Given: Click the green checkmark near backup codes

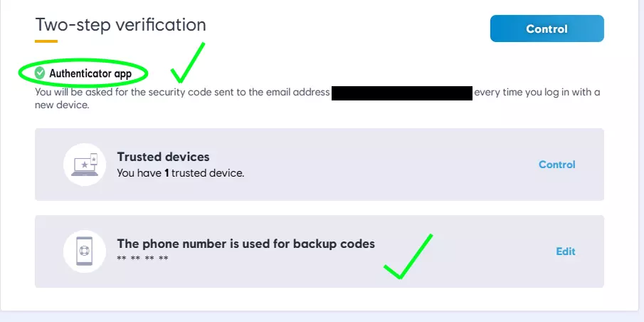Looking at the screenshot, I should 408,258.
